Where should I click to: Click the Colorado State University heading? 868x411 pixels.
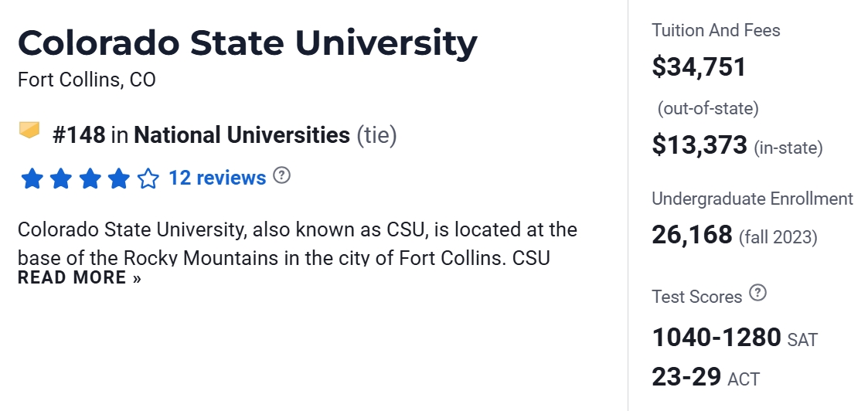click(x=247, y=43)
